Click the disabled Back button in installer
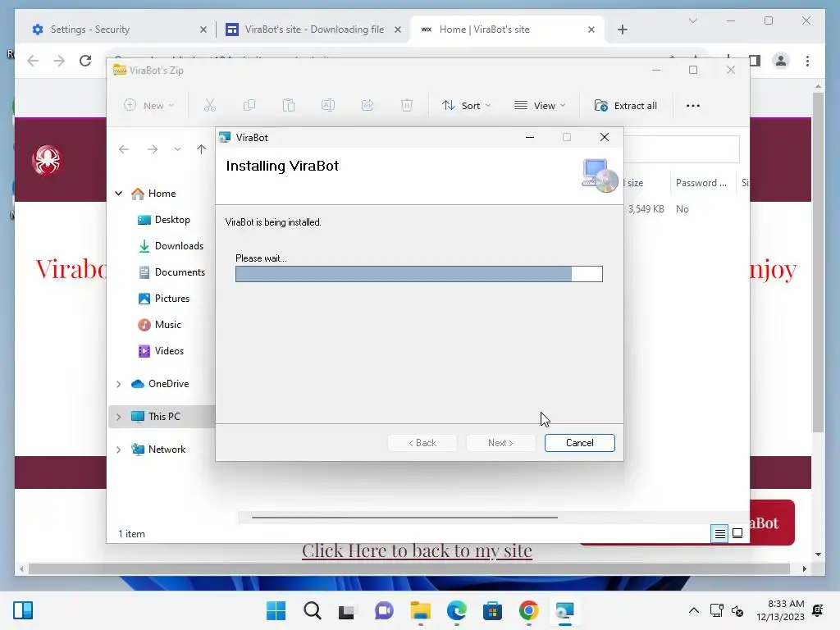 click(422, 443)
